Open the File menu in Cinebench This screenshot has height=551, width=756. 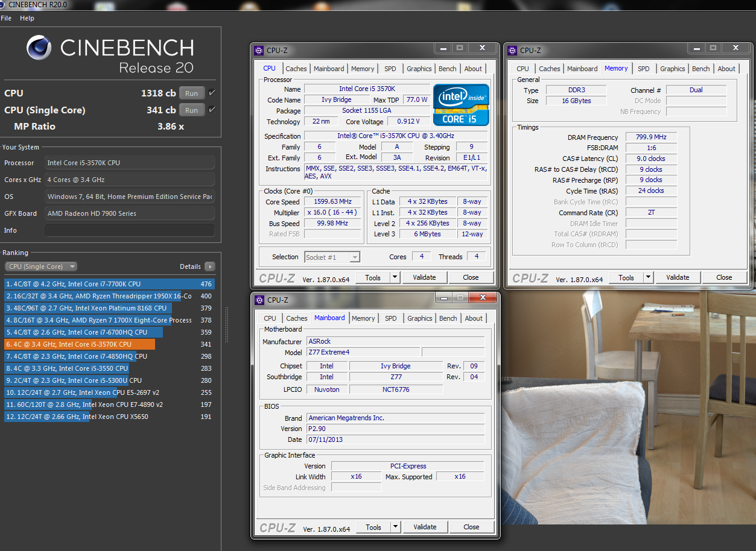[x=6, y=18]
